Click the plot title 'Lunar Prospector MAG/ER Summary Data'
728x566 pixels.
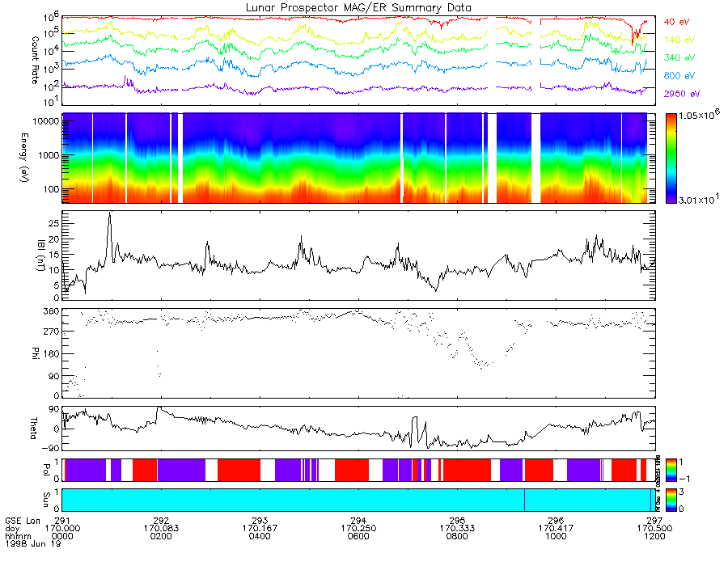[358, 8]
